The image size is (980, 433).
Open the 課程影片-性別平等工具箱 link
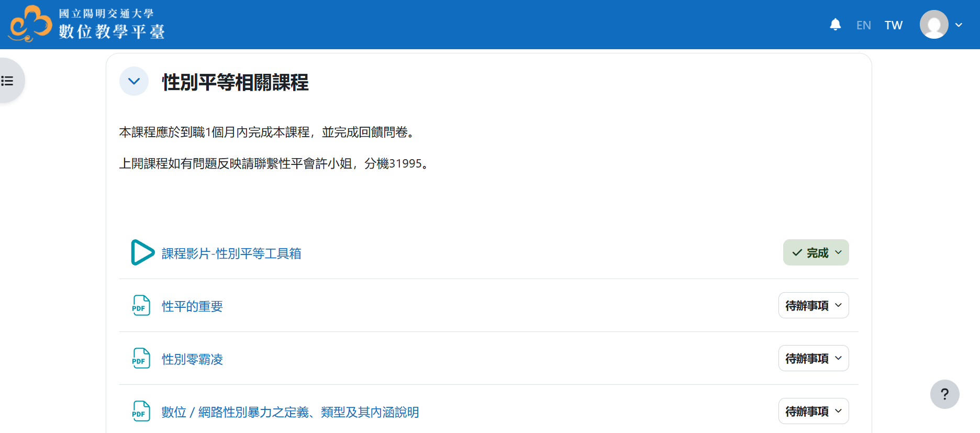tap(231, 253)
